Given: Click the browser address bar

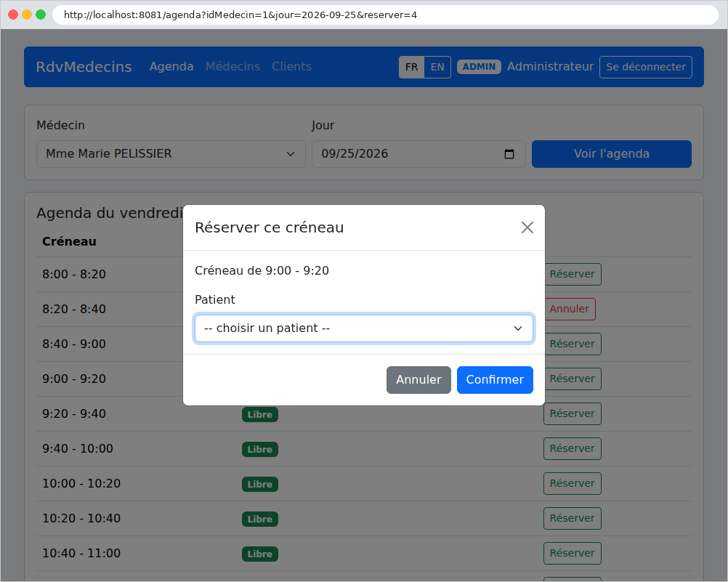Looking at the screenshot, I should point(385,15).
